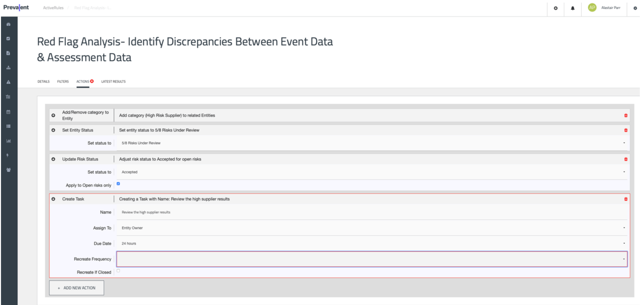Click 'Set entity status to 5/8 Risks' text

click(x=159, y=130)
